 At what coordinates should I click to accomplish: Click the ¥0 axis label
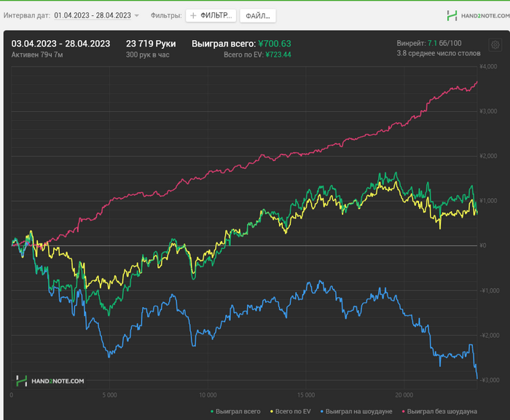[x=483, y=245]
